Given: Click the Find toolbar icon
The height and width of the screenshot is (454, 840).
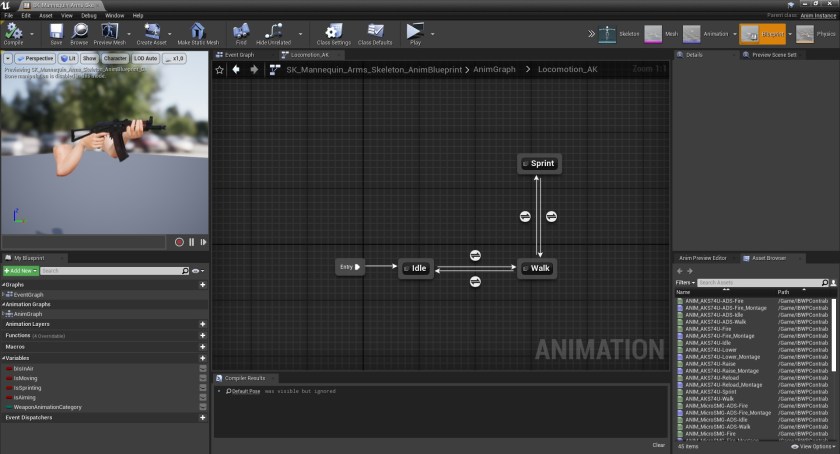Looking at the screenshot, I should click(241, 32).
